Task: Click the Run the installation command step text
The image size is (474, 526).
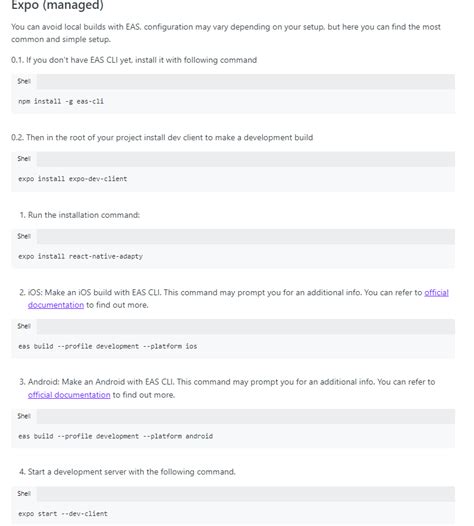Action: 80,215
